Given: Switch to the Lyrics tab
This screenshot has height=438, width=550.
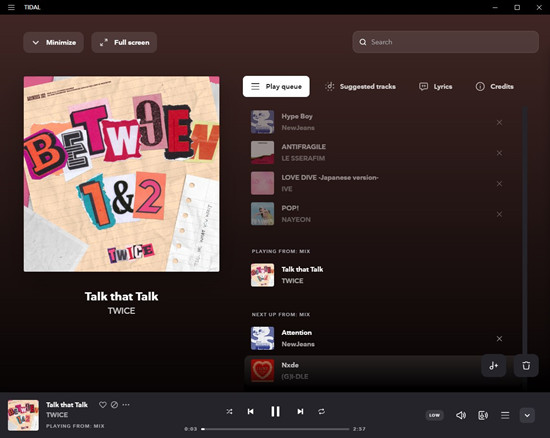Looking at the screenshot, I should coord(435,86).
